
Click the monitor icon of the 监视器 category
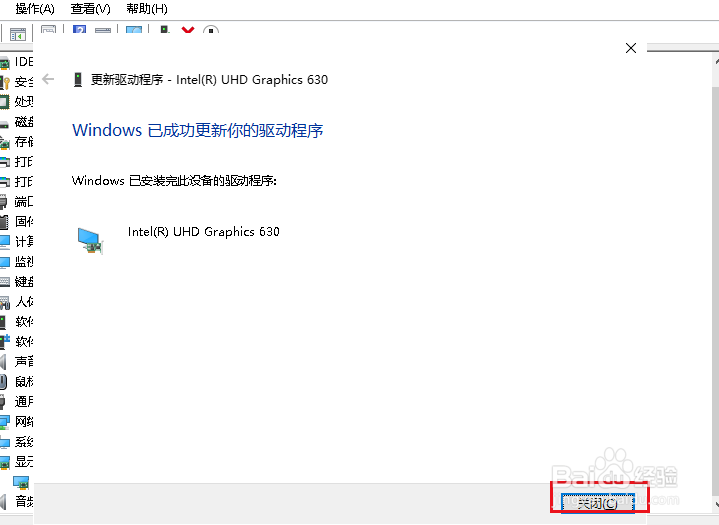tap(5, 262)
